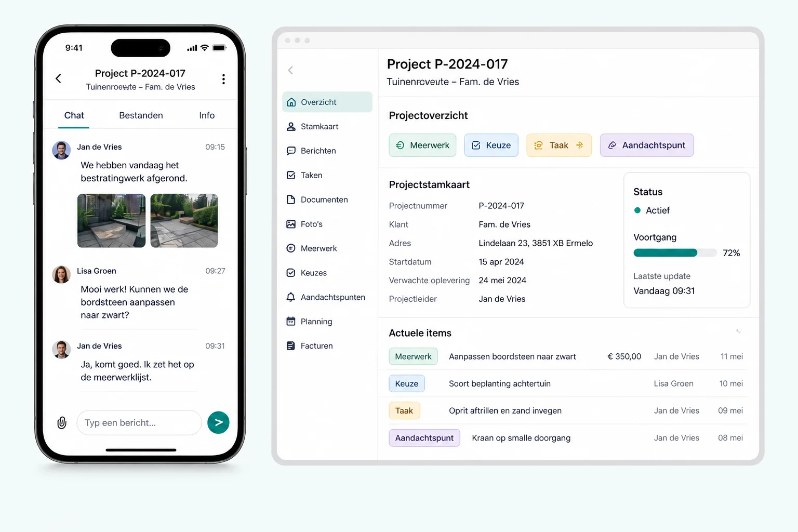Click the Berichten speech bubble icon
Viewport: 798px width, 532px height.
pyautogui.click(x=291, y=151)
